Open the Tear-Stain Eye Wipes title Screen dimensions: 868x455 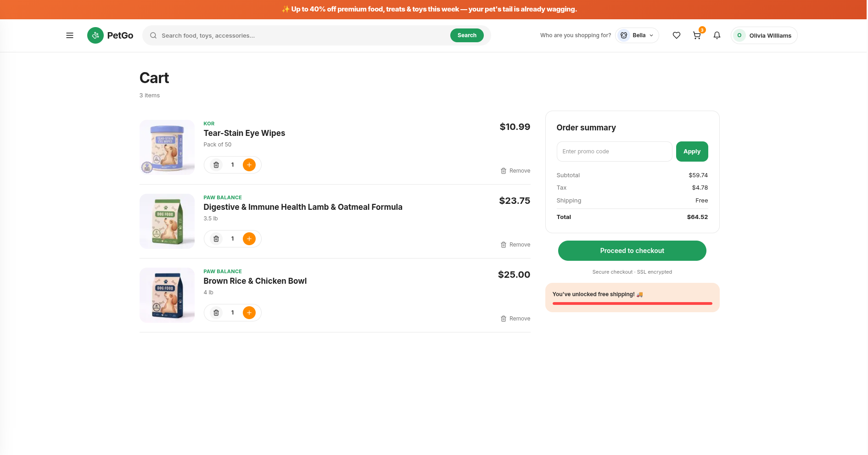click(x=244, y=133)
